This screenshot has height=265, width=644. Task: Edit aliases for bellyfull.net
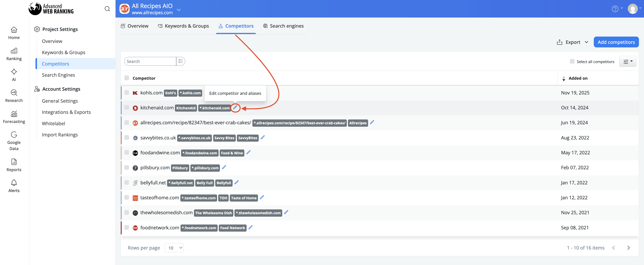(237, 182)
